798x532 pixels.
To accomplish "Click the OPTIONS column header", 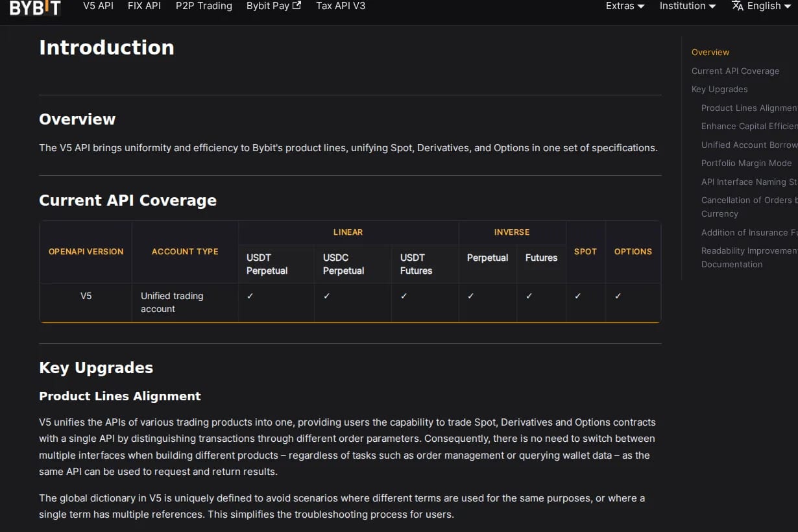I will click(x=633, y=252).
